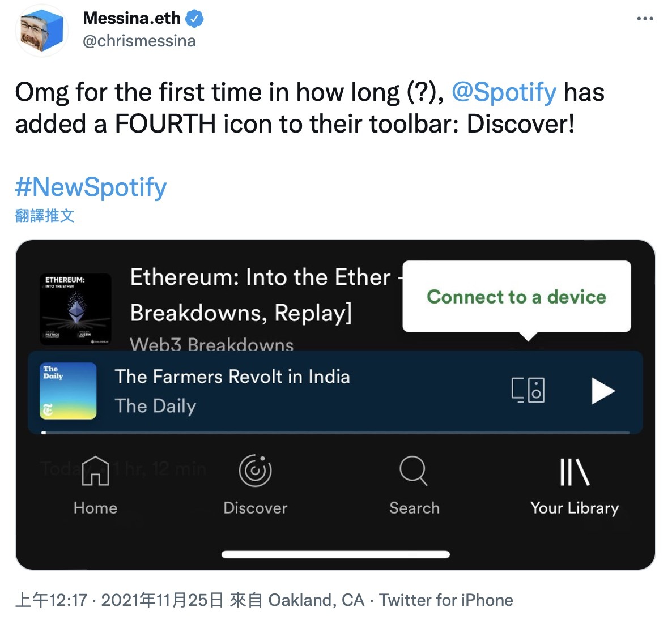The image size is (672, 624).
Task: Click the 翻譯推文 translate link
Action: pyautogui.click(x=45, y=216)
